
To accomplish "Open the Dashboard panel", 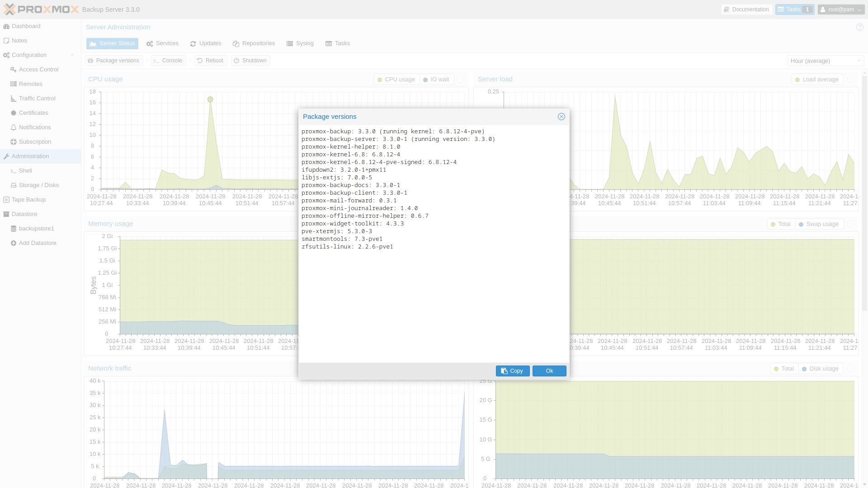I will coord(26,26).
